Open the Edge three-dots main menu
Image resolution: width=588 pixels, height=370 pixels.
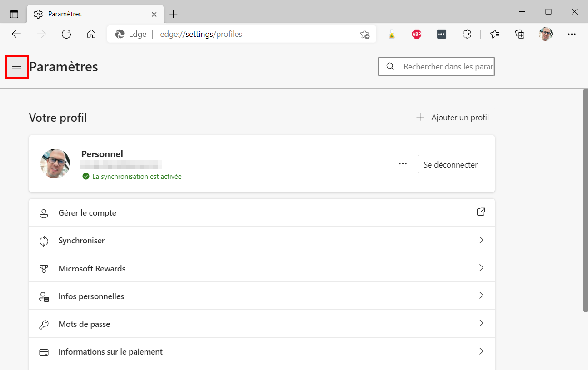tap(572, 34)
